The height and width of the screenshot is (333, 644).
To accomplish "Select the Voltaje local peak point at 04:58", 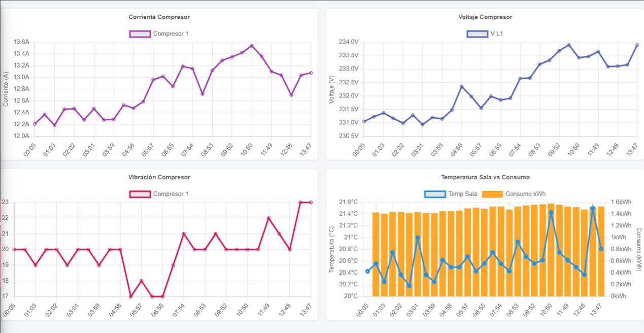I will [461, 86].
